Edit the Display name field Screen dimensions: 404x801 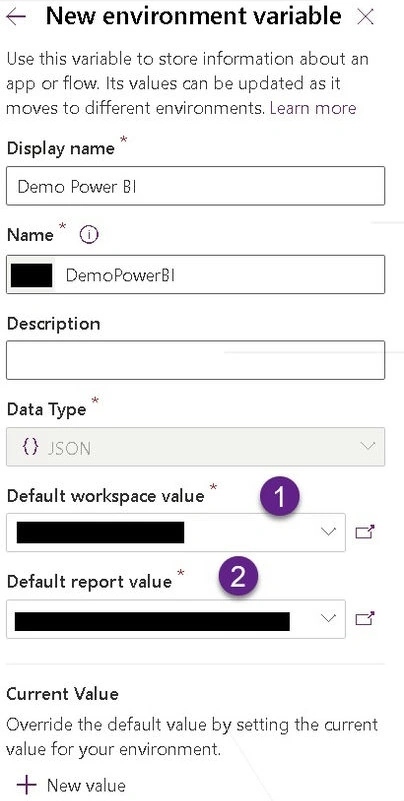click(195, 186)
